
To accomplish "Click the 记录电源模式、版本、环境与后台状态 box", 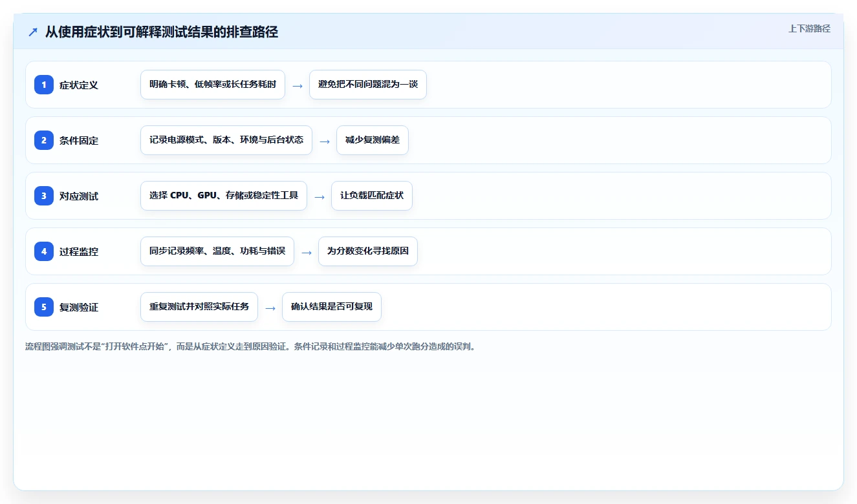I will (226, 140).
